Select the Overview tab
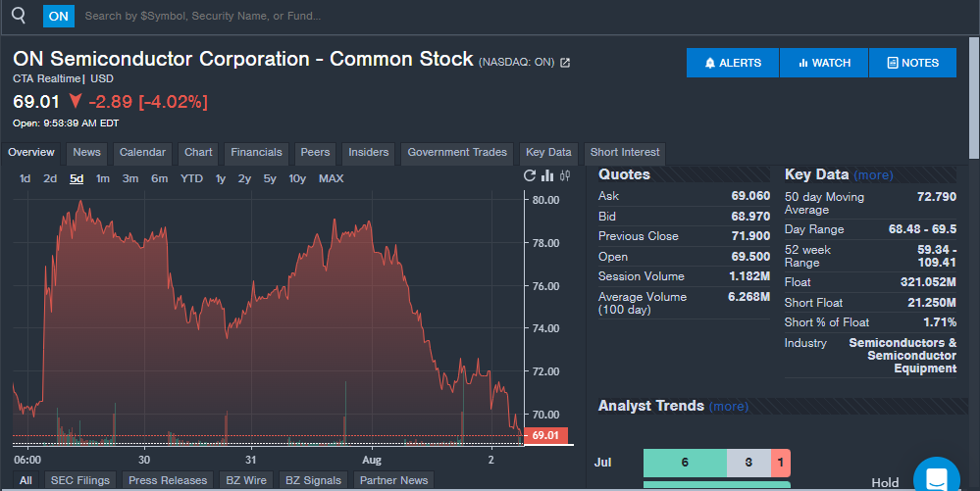Viewport: 980px width, 491px height. point(31,153)
